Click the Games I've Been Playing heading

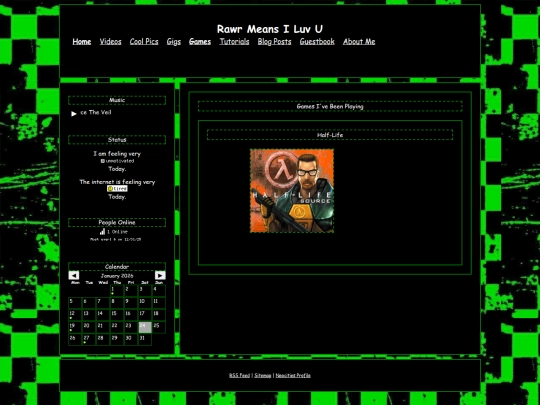(330, 106)
